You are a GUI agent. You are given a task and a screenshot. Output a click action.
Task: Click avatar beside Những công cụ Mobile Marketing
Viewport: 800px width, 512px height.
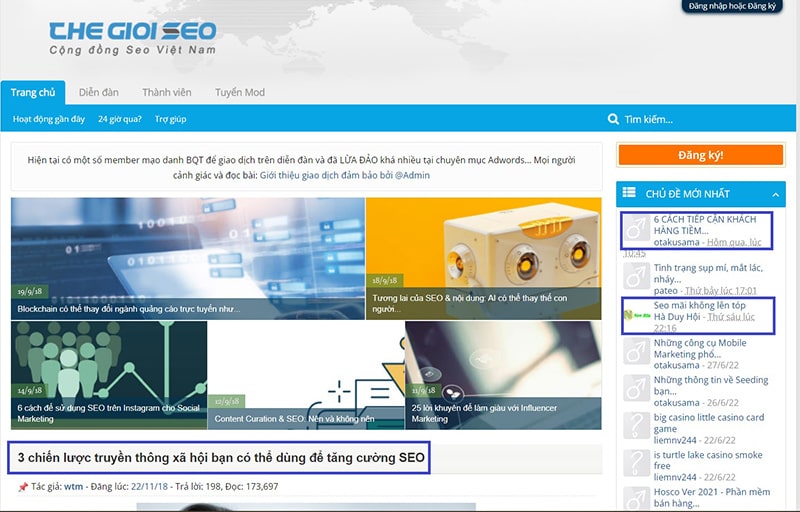tap(636, 351)
